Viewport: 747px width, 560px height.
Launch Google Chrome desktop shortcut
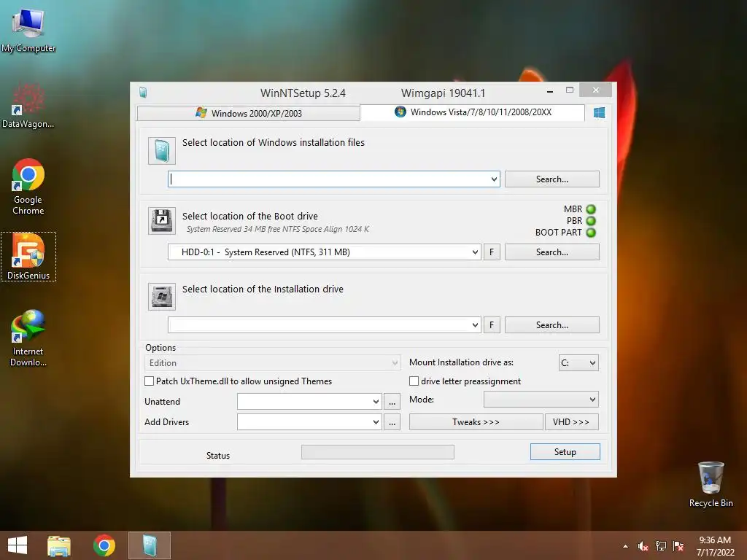[28, 187]
